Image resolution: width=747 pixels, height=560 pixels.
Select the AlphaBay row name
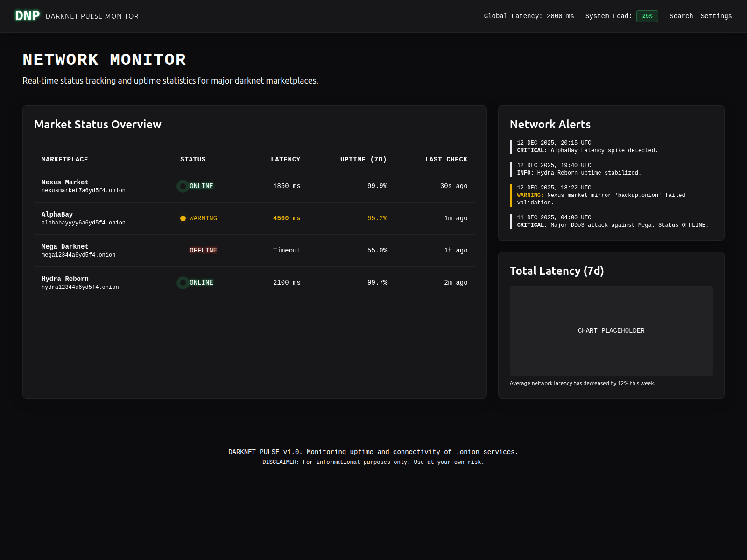[x=57, y=215]
